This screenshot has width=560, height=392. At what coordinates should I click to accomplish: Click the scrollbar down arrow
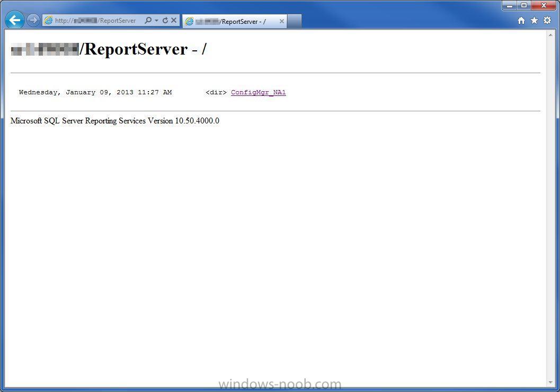pos(550,382)
